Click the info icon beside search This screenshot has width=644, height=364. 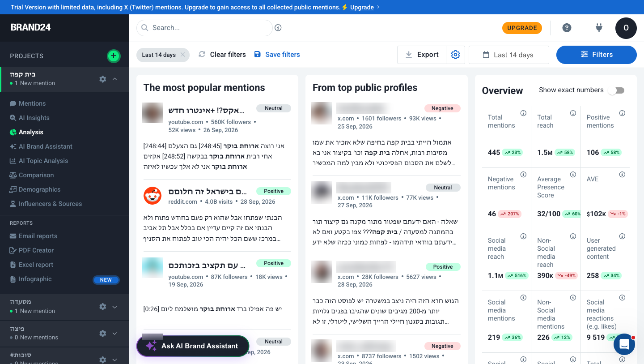[x=278, y=28]
